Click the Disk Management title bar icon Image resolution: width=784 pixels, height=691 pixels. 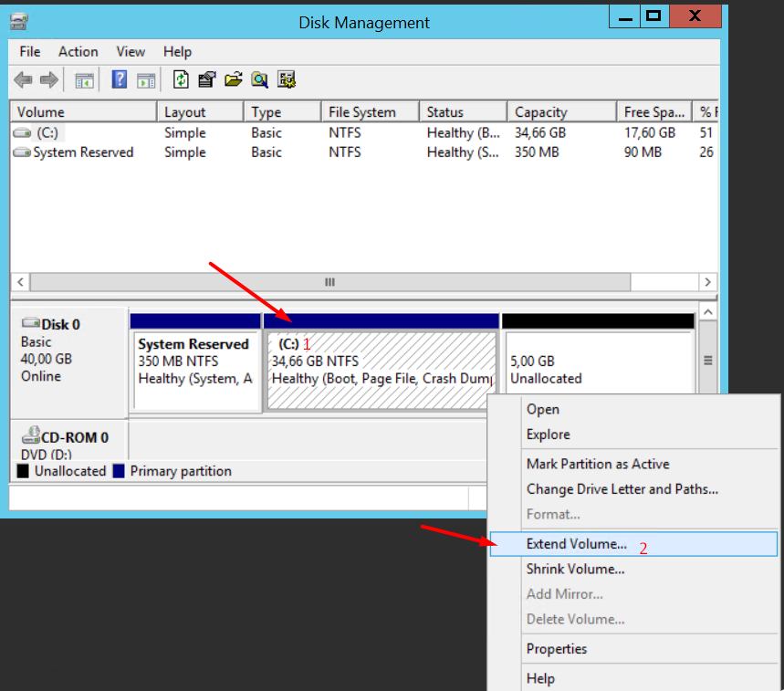19,22
